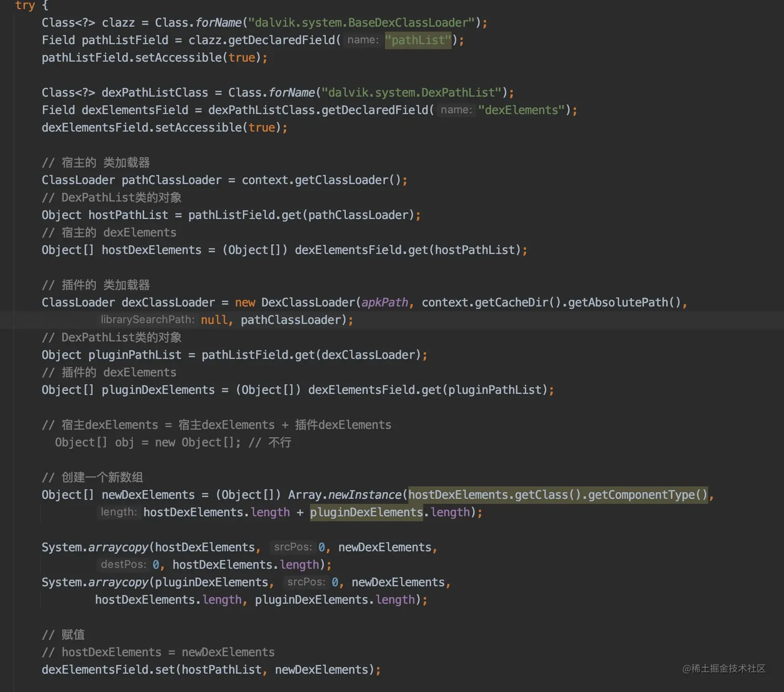This screenshot has width=784, height=692.
Task: Click the comment "// 宿主的 dexElements"
Action: click(109, 232)
